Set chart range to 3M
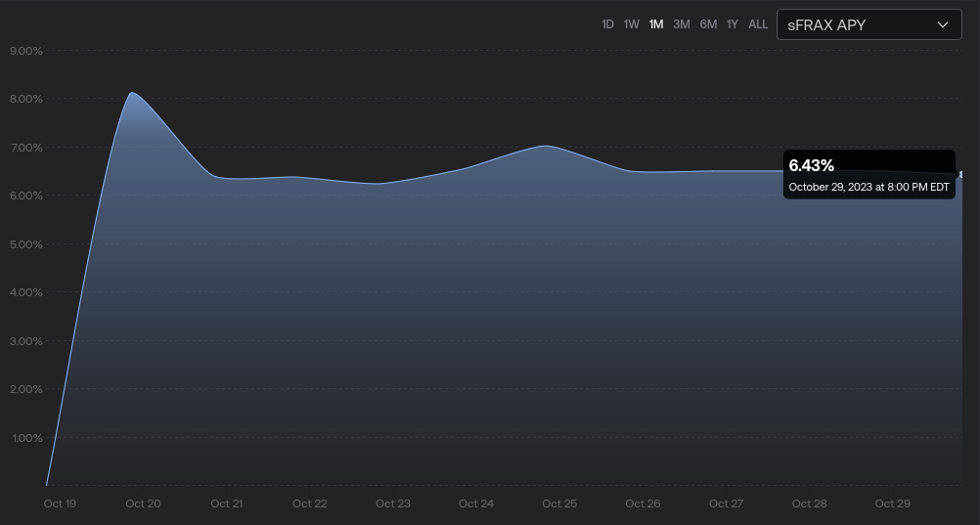The width and height of the screenshot is (980, 525). pos(682,24)
